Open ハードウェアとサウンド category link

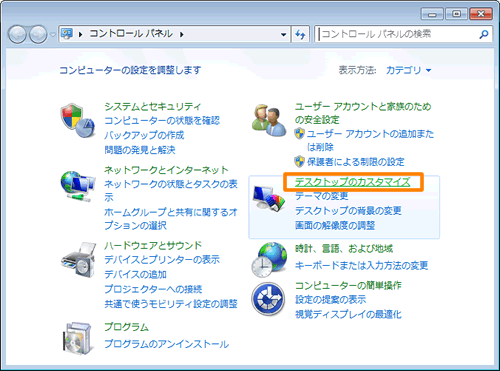click(153, 246)
